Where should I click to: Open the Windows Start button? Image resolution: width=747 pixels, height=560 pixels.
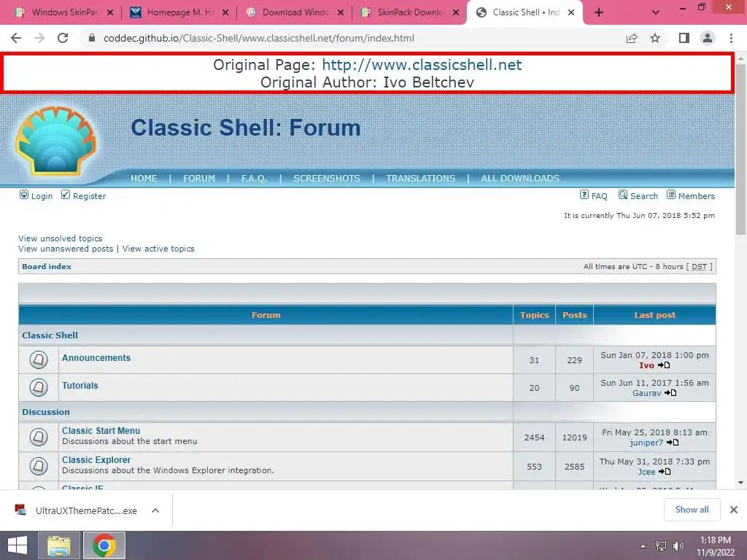point(18,545)
